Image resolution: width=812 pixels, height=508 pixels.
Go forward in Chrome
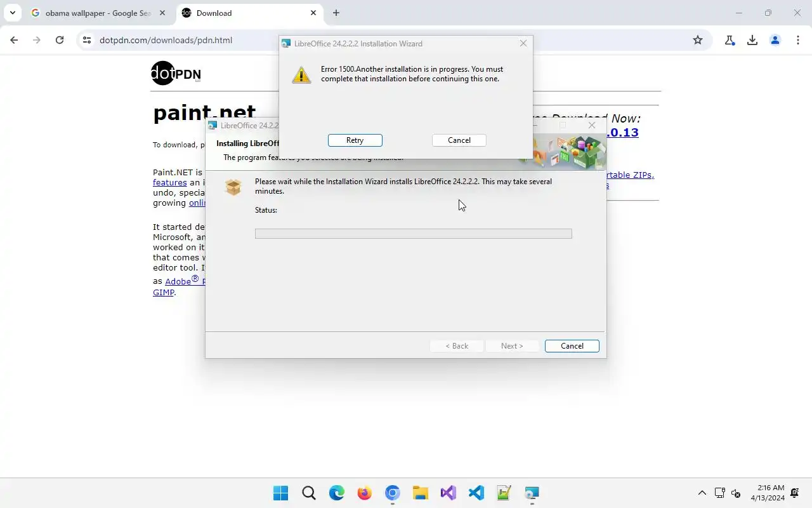pos(37,40)
